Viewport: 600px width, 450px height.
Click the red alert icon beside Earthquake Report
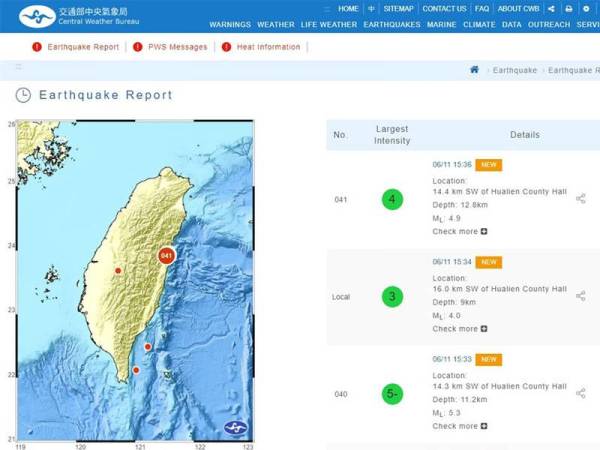pos(37,47)
